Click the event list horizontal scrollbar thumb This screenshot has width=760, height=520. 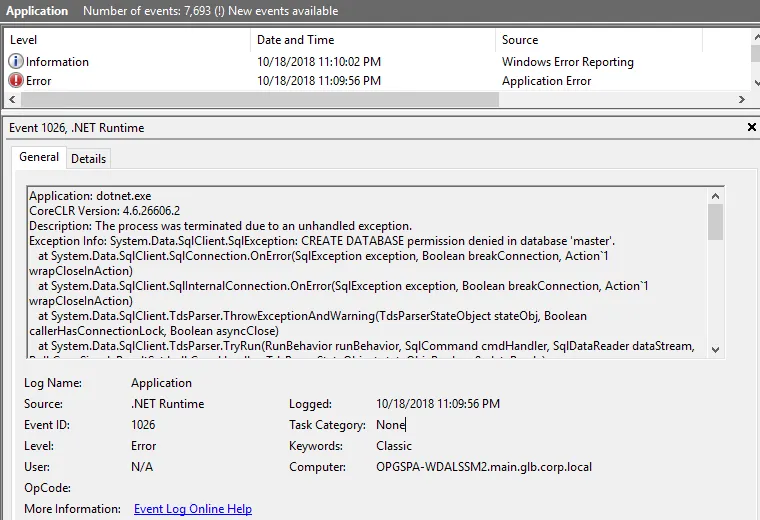point(260,99)
